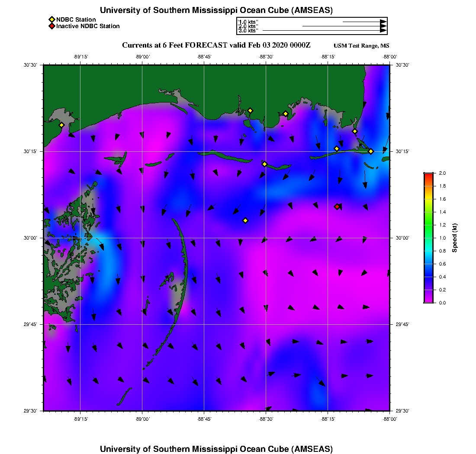This screenshot has width=476, height=454.
Task: Click the 1.0 kts reference arrow in legend
Action: tap(363, 22)
